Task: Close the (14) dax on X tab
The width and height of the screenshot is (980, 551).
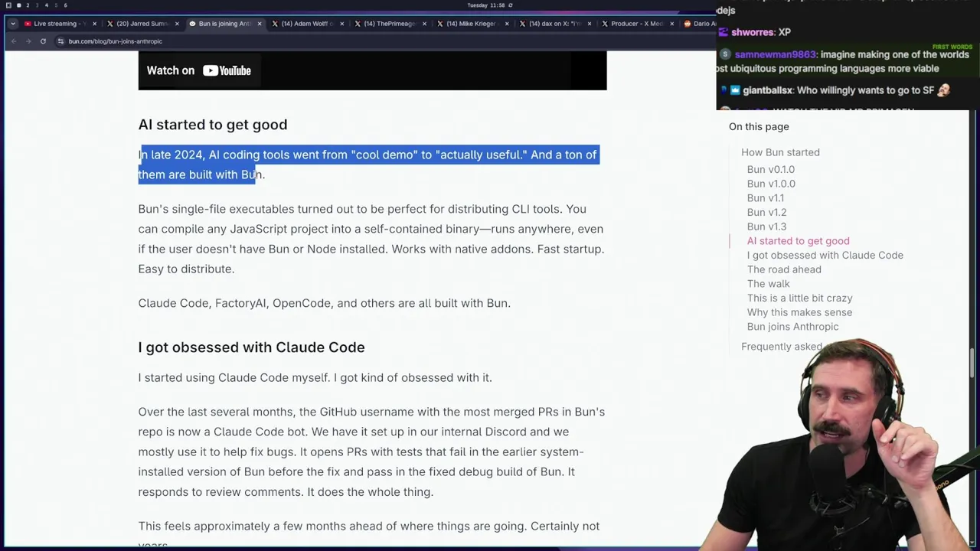Action: [x=590, y=24]
